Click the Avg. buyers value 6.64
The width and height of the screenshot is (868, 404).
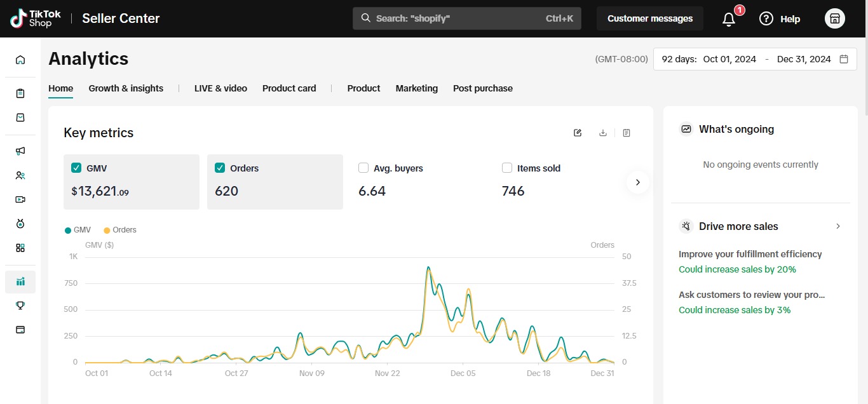click(x=372, y=191)
